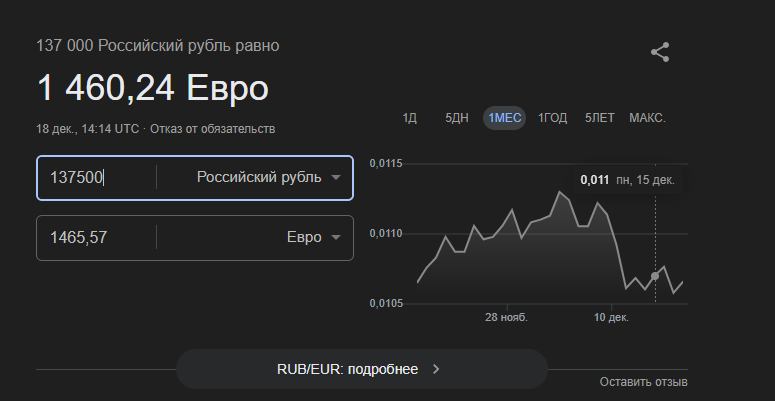The height and width of the screenshot is (401, 775).
Task: Select the active 1МЕС period tab
Action: [x=504, y=118]
